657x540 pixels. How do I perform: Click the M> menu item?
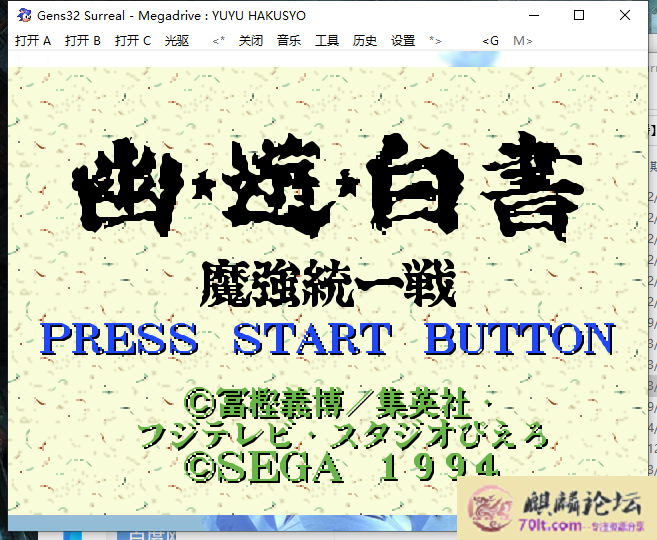point(522,41)
